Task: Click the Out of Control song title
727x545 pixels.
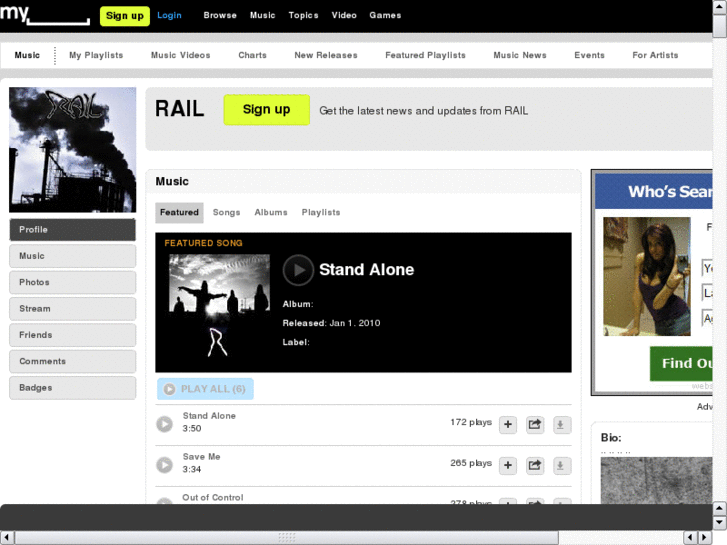Action: (x=213, y=497)
